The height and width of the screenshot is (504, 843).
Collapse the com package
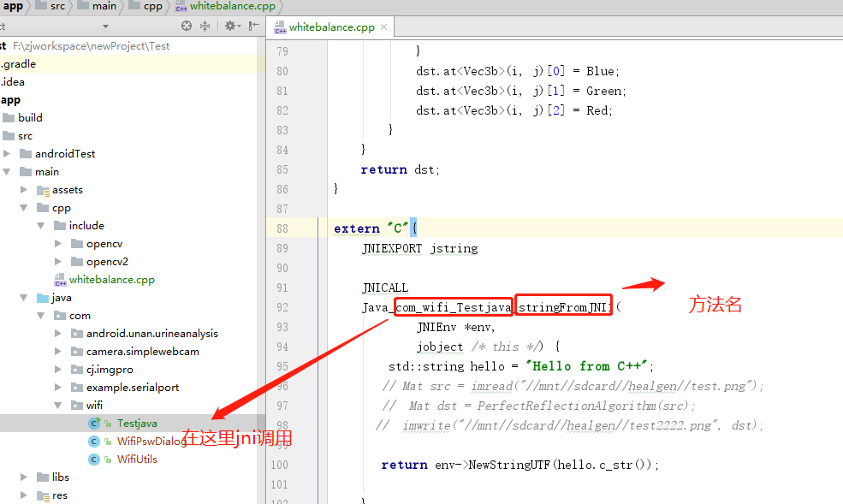click(x=41, y=316)
